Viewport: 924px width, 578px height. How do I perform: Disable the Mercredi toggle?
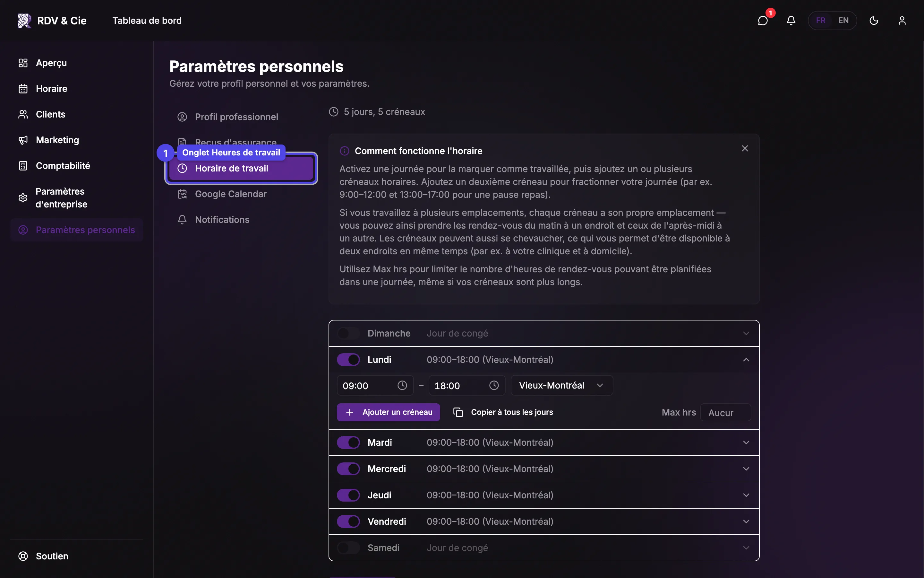(348, 469)
